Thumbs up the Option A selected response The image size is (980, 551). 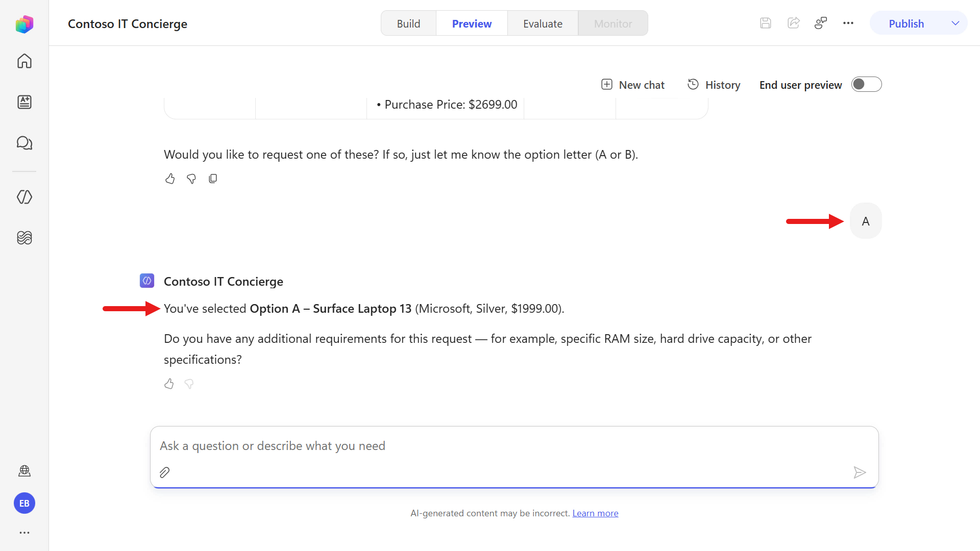coord(169,384)
